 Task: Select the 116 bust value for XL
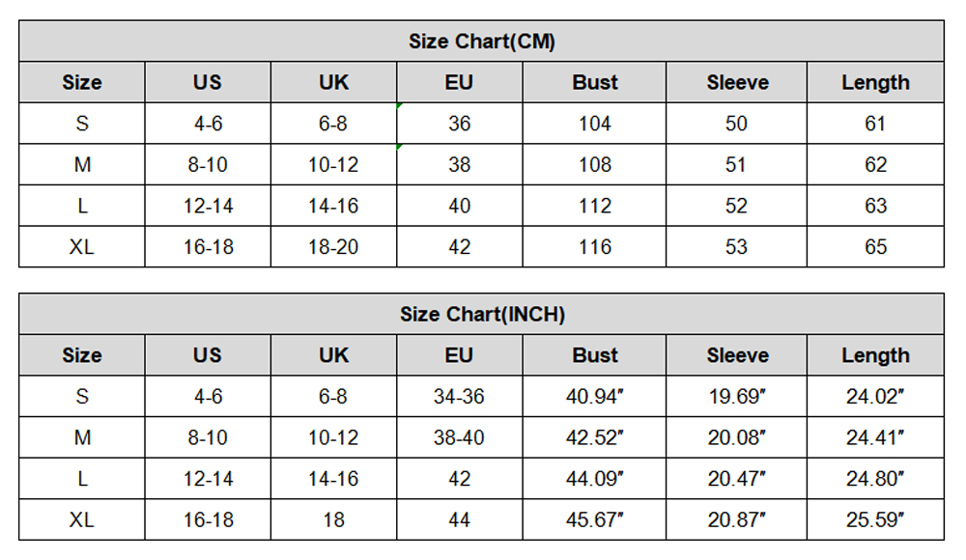click(594, 247)
